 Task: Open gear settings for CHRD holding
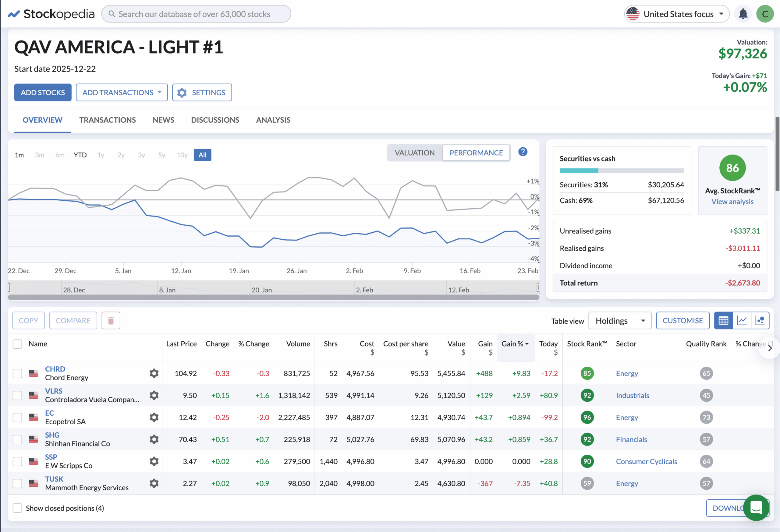pos(154,373)
